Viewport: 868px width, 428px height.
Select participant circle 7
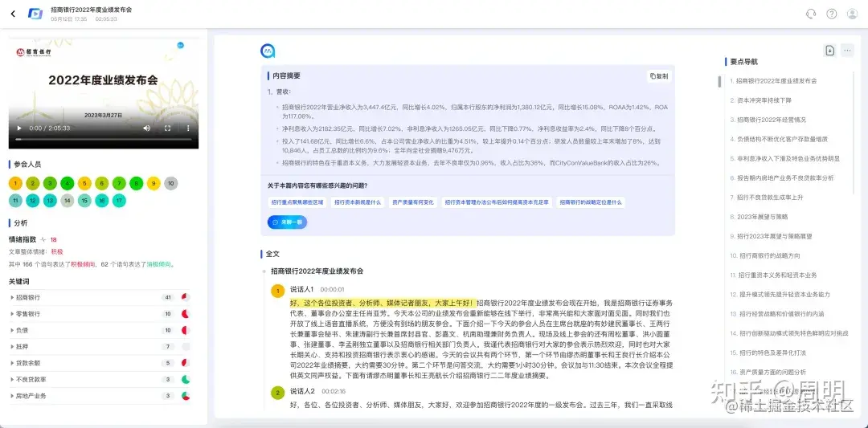pos(119,184)
